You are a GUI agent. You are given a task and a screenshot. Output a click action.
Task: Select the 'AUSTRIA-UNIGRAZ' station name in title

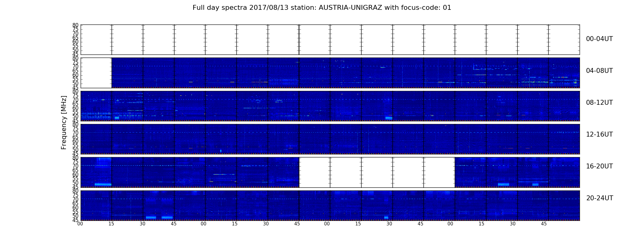pyautogui.click(x=351, y=8)
